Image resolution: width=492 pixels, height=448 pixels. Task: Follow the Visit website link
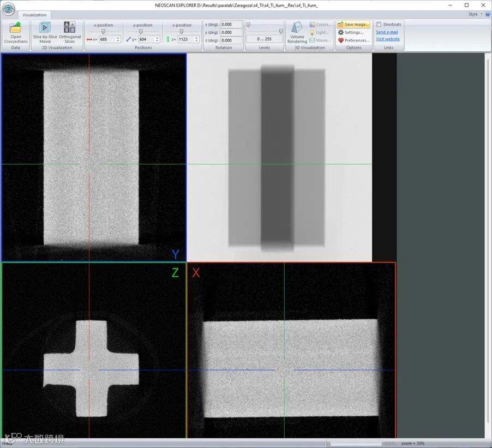click(388, 39)
